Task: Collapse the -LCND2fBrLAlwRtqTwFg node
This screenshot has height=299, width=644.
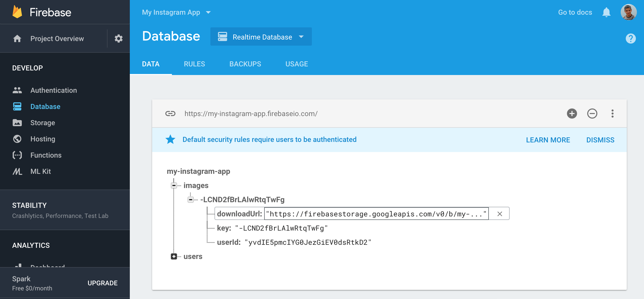Action: [191, 200]
